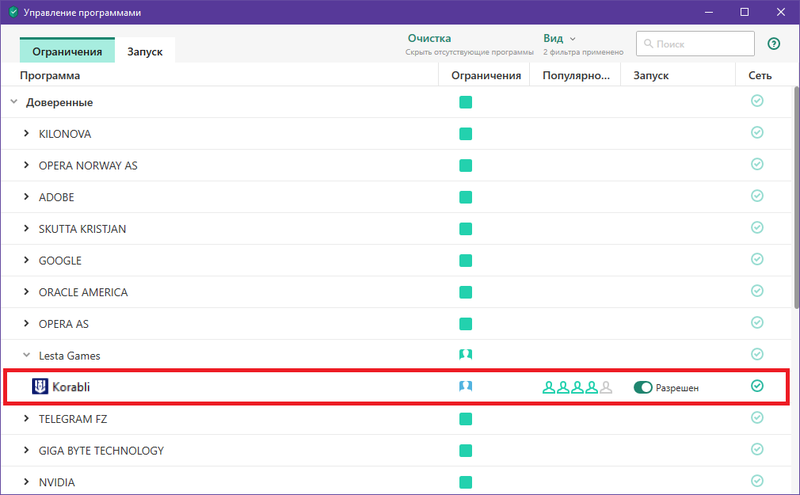Sort by the Популярно... column header
The height and width of the screenshot is (495, 800).
[x=576, y=76]
